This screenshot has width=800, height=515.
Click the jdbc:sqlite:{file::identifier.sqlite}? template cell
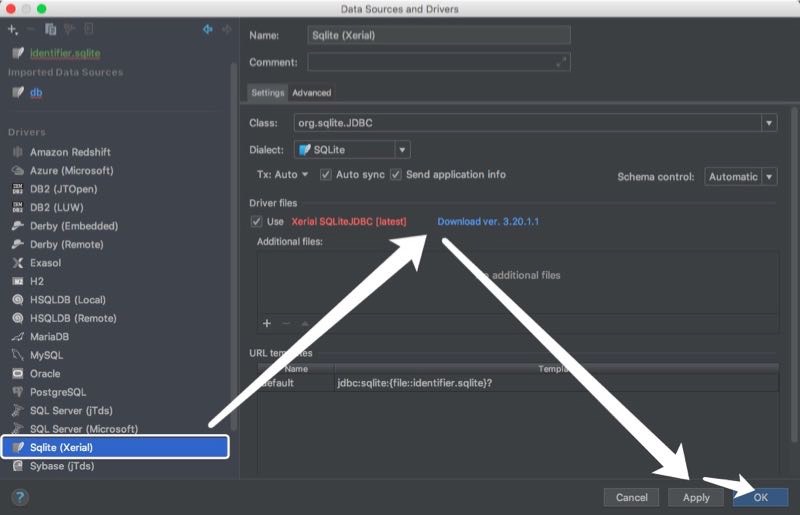(556, 383)
